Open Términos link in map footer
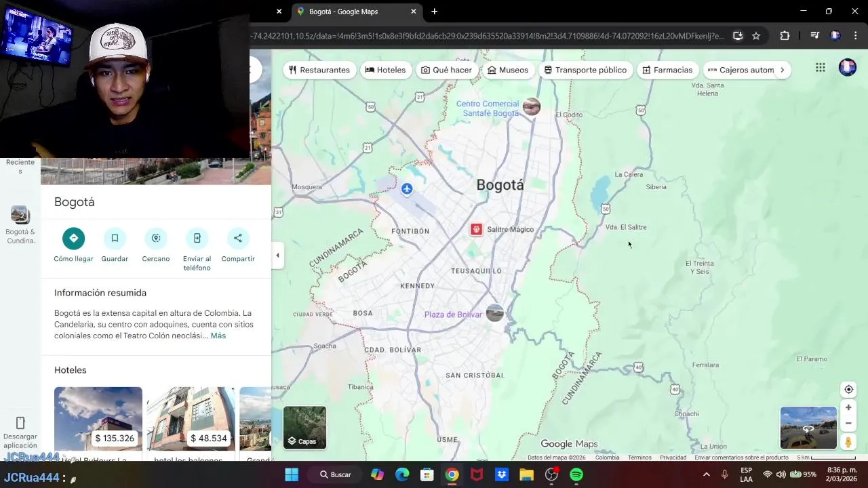Screen dimensions: 868x488 click(x=639, y=457)
